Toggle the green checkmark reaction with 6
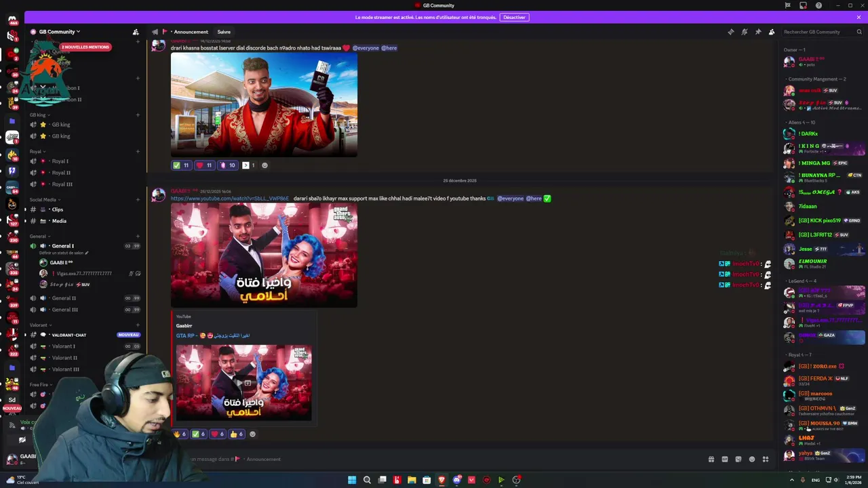Viewport: 868px width, 488px height. tap(198, 434)
